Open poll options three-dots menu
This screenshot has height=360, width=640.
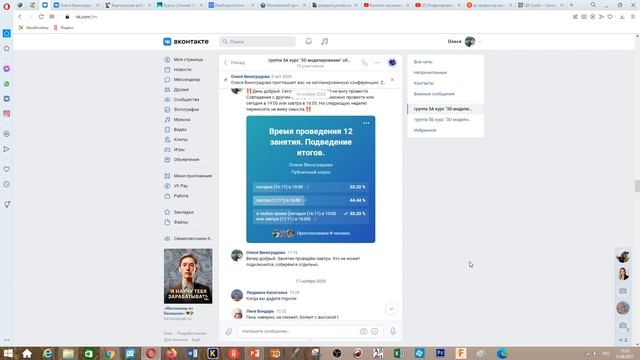tap(366, 123)
